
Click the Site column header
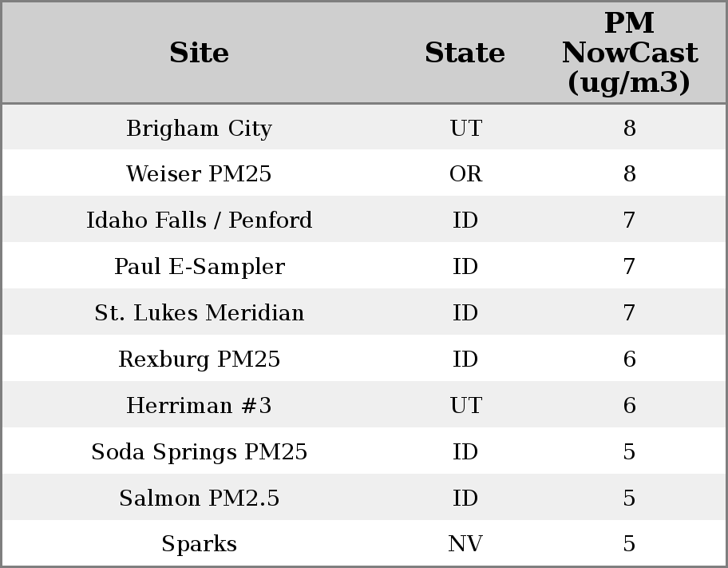pos(199,53)
